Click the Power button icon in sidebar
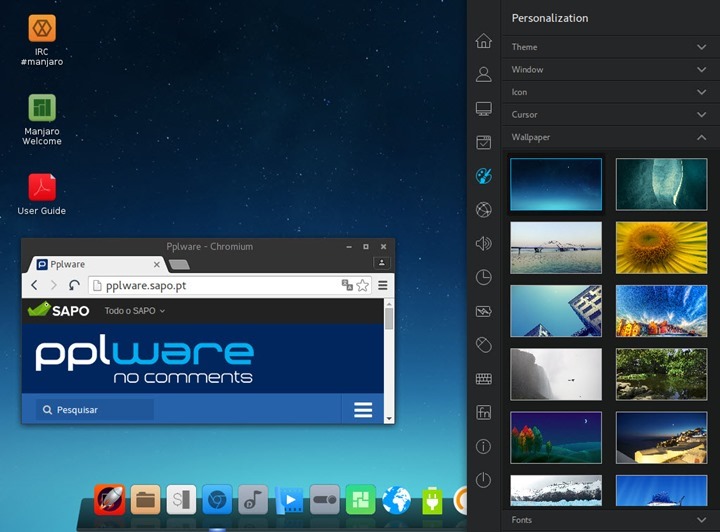The image size is (720, 532). pos(484,480)
